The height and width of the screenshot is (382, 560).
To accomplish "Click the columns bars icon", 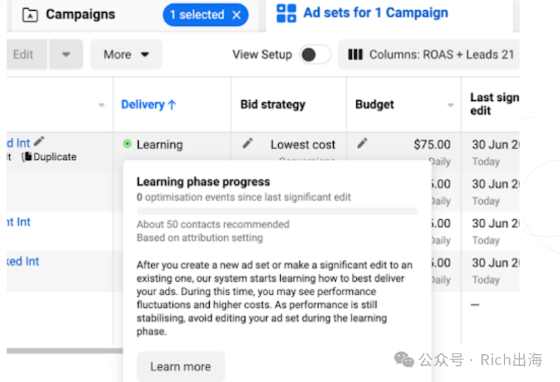I will pos(355,55).
